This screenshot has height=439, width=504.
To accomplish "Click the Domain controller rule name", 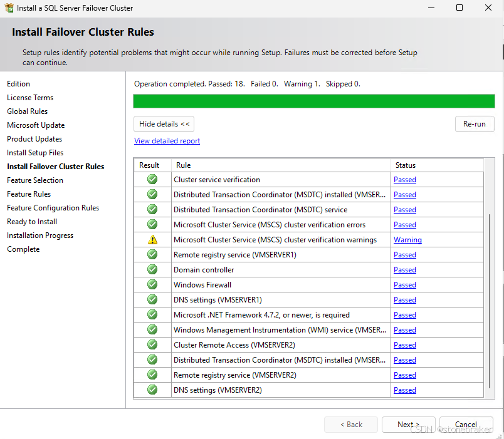I will point(204,270).
